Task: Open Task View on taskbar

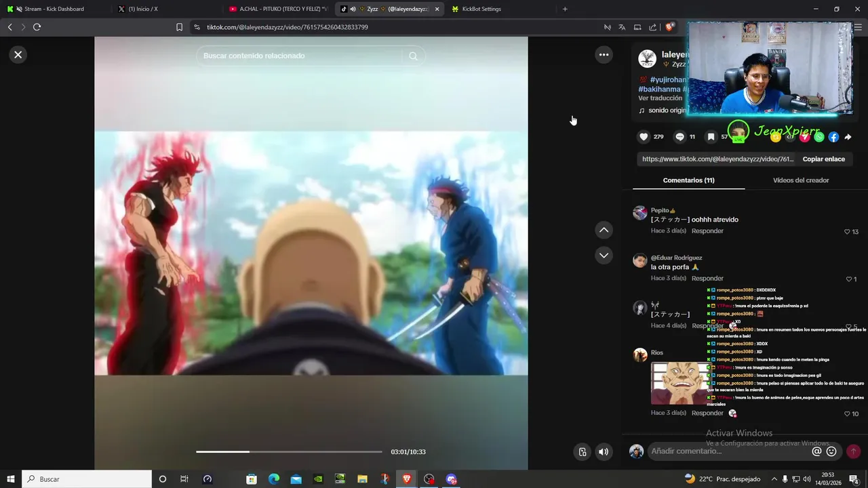Action: 184,479
